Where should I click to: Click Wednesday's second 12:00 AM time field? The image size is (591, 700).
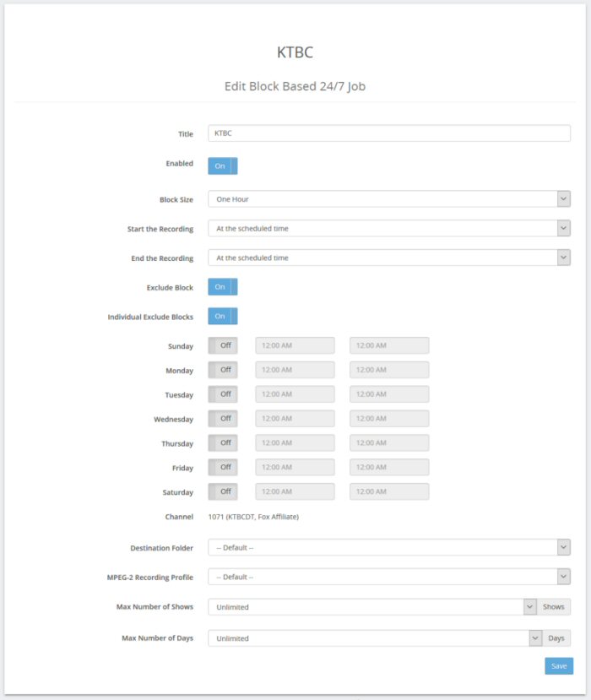389,418
